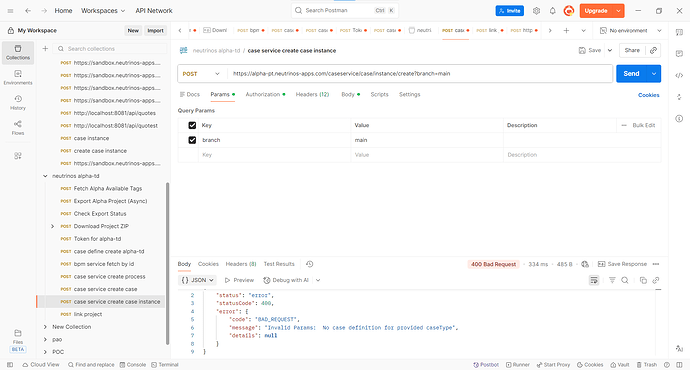Switch to the Headers (12) request tab
Screen dimensions: 690x370
[312, 95]
